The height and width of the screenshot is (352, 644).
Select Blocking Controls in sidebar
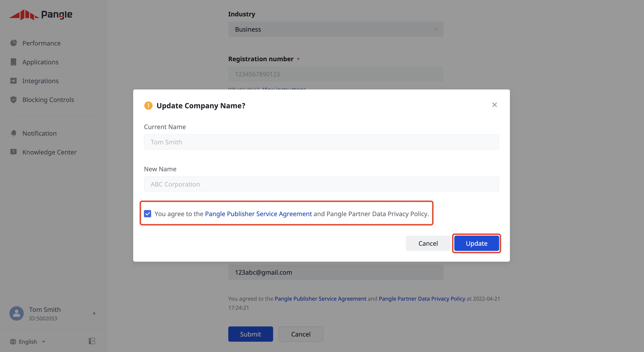48,100
